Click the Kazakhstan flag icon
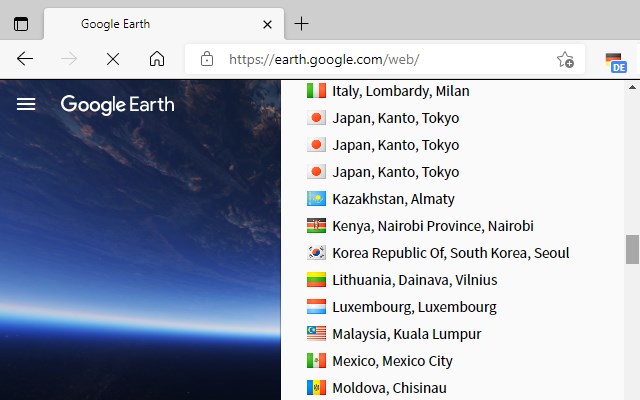This screenshot has height=400, width=640. (316, 199)
